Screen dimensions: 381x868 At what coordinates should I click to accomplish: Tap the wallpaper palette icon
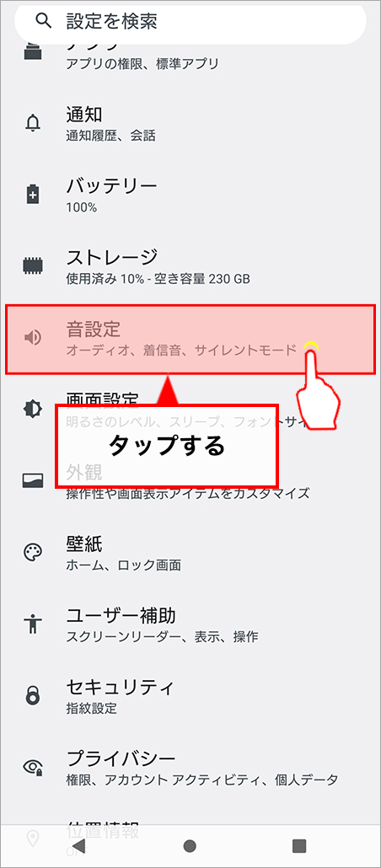pos(33,552)
